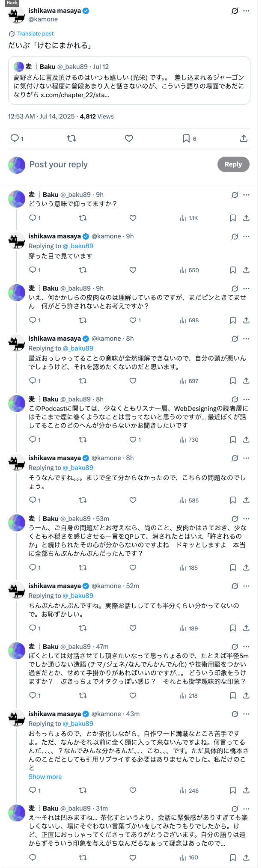Repost the reply with 697 views

[83, 381]
